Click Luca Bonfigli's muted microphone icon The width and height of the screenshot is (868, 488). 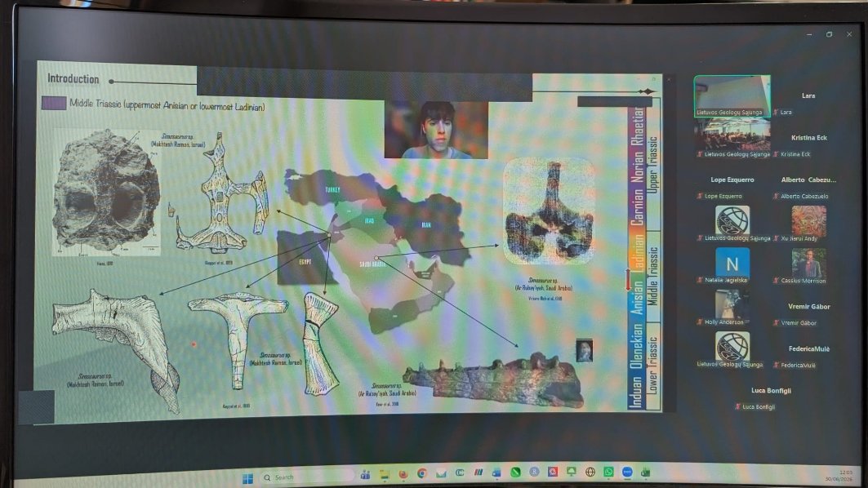click(x=737, y=406)
